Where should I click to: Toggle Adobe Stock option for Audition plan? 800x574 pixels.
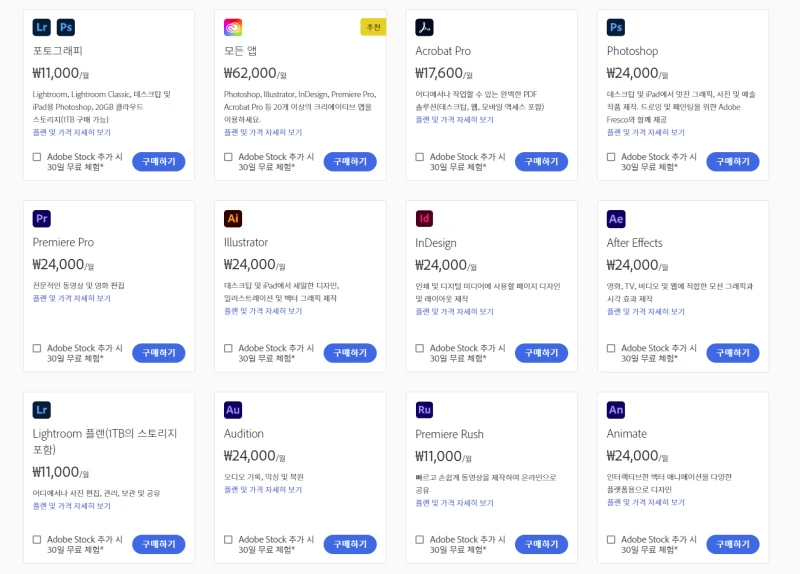(228, 540)
